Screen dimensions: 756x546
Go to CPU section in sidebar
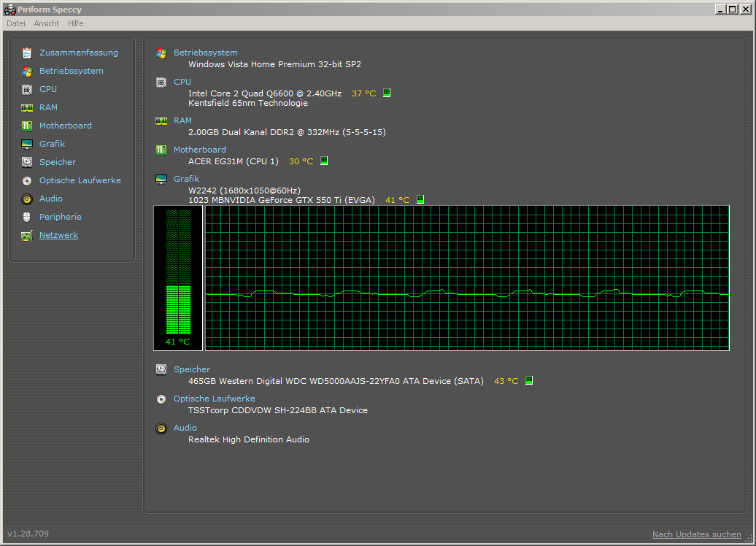click(x=48, y=89)
